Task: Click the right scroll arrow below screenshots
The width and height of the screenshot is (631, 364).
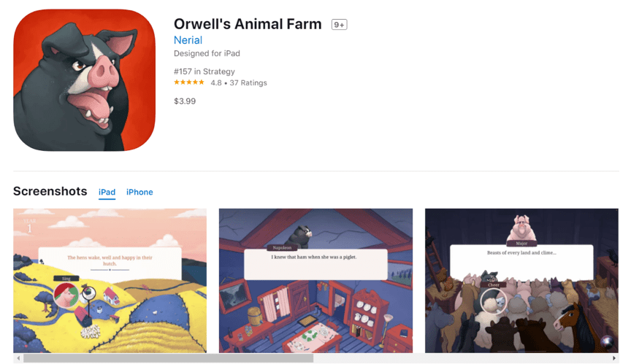Action: tap(614, 358)
